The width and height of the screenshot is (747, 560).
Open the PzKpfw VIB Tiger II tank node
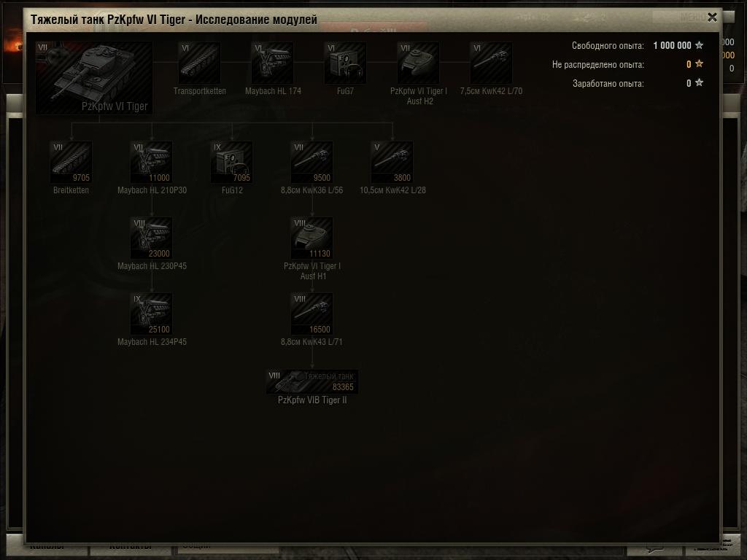coord(312,381)
